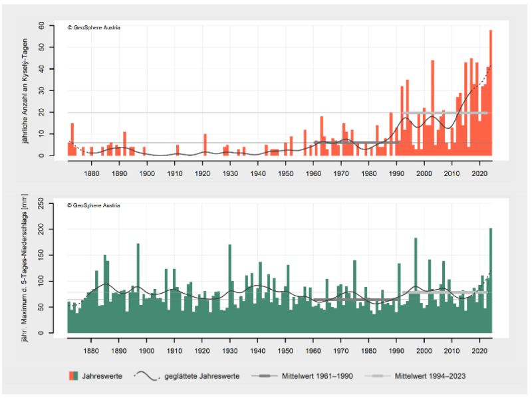This screenshot has width=532, height=398.
Task: Select the 'geglättete Jahreswerte' legend text
Action: (203, 376)
